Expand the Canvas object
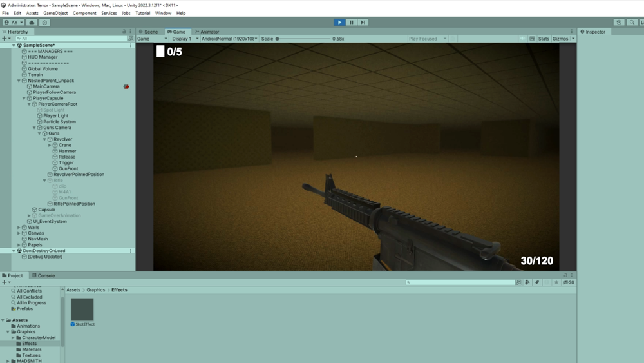The image size is (644, 363). point(19,233)
